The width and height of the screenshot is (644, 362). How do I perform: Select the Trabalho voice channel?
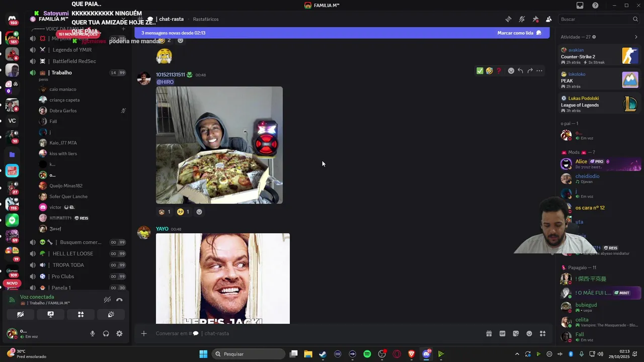[77, 72]
